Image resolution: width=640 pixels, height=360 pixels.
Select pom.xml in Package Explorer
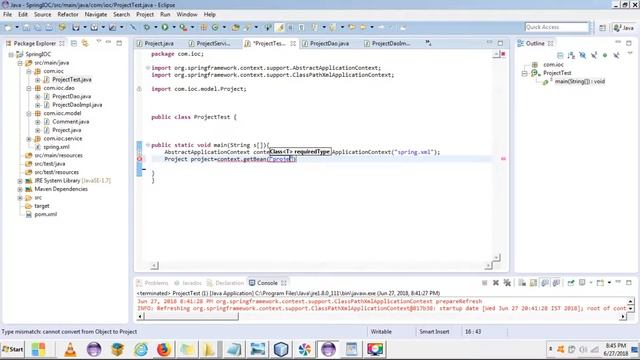(46, 214)
